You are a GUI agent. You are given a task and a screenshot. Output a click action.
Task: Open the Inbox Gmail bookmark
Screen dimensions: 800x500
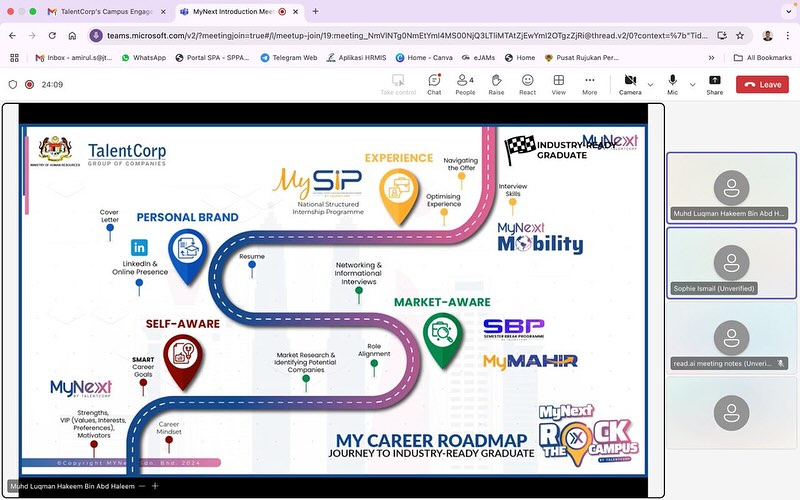coord(73,58)
